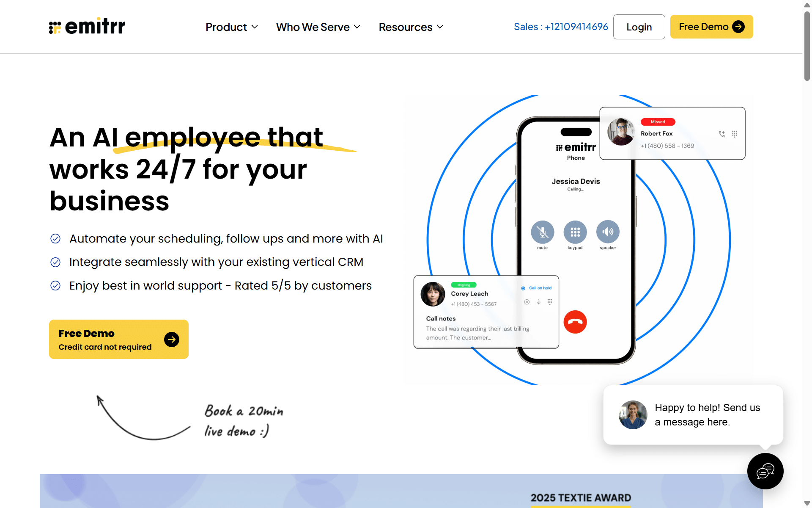Select Call on hold radio option

[x=523, y=288]
